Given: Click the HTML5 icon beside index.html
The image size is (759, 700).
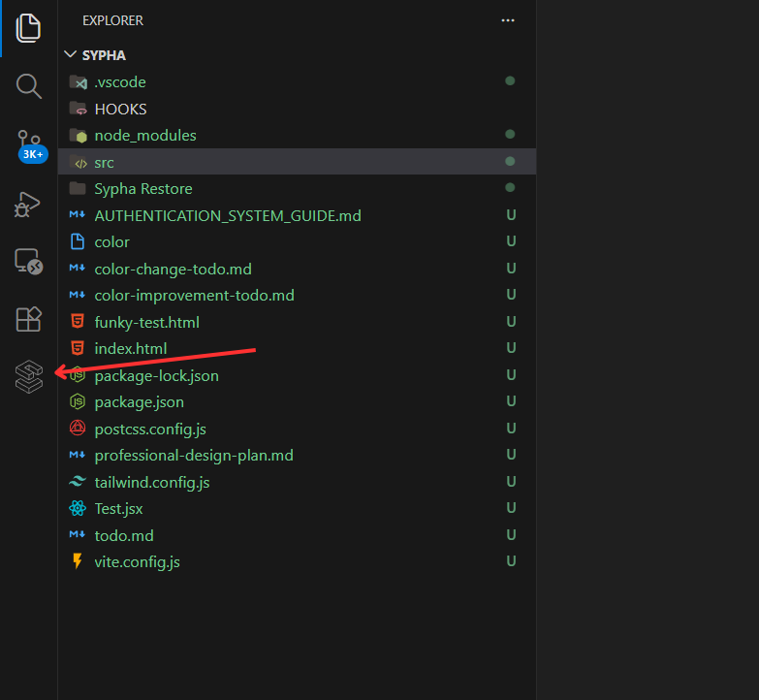Looking at the screenshot, I should [78, 348].
